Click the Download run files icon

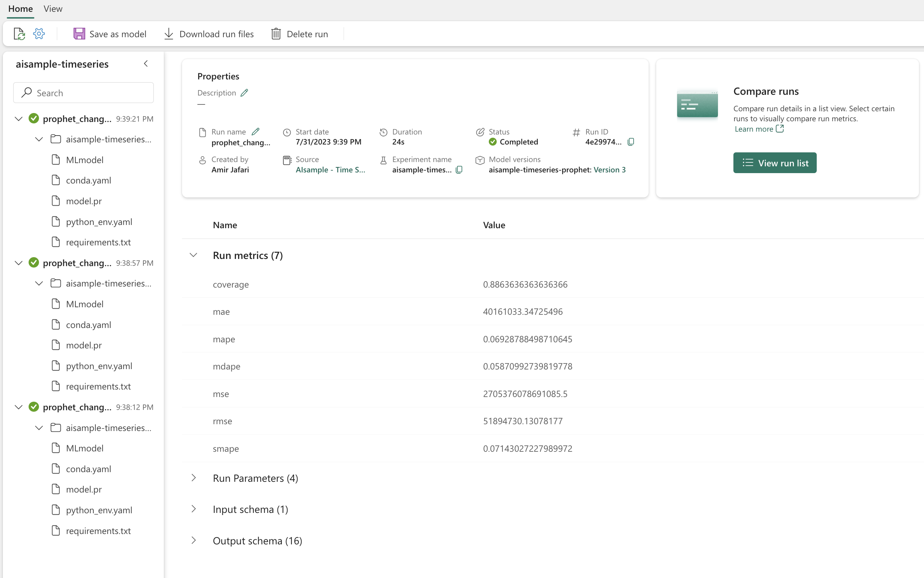point(168,34)
